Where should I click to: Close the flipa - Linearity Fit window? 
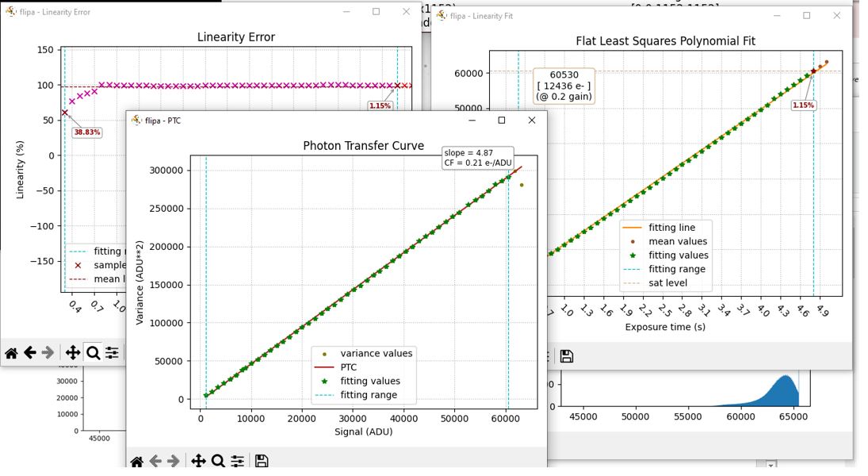tap(836, 16)
